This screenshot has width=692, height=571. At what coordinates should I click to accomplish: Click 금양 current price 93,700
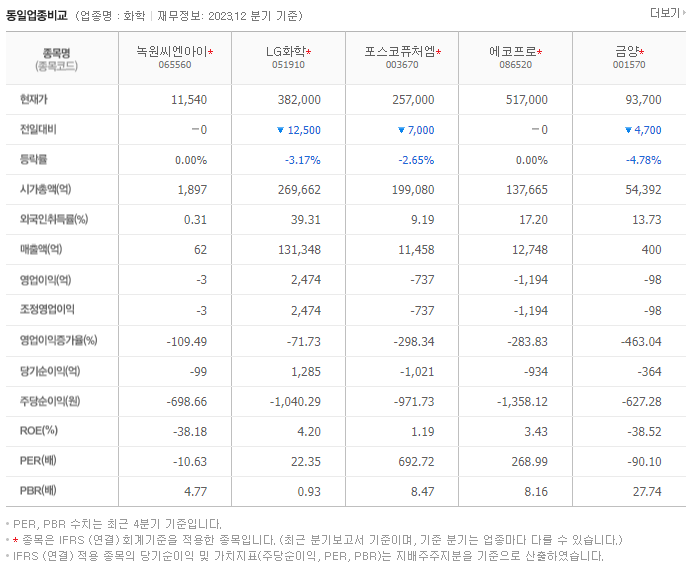pyautogui.click(x=643, y=100)
